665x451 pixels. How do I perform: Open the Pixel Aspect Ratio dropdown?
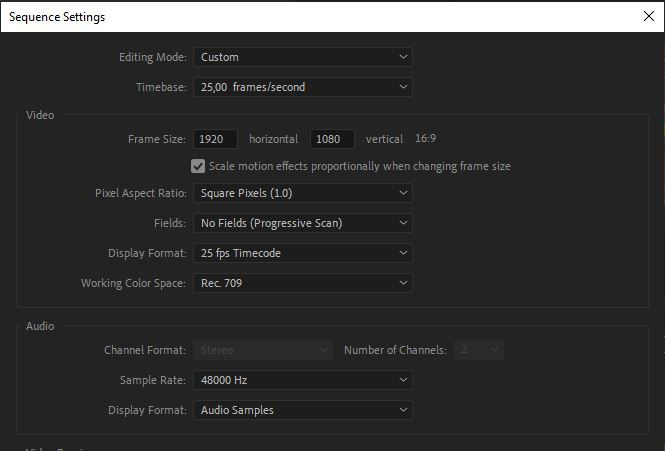tap(303, 193)
